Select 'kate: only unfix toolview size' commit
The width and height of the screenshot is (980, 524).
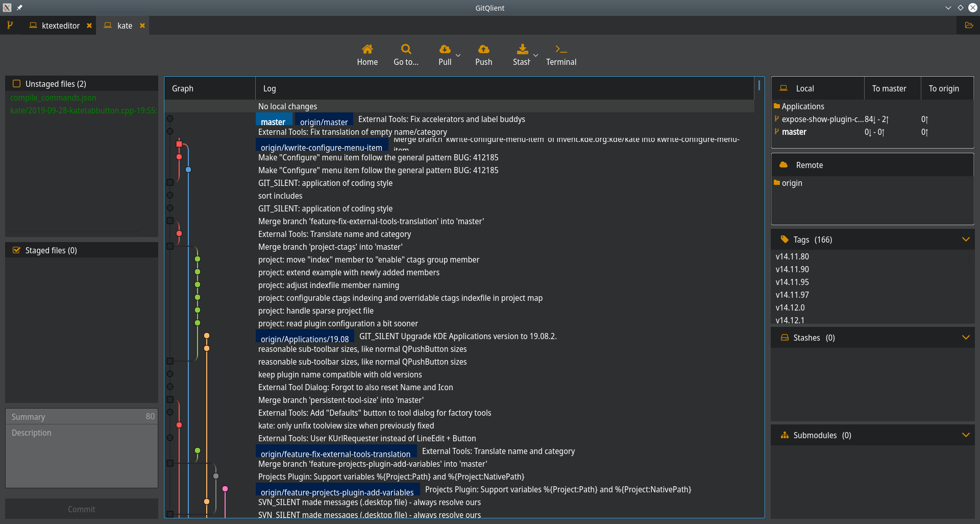[x=346, y=425]
